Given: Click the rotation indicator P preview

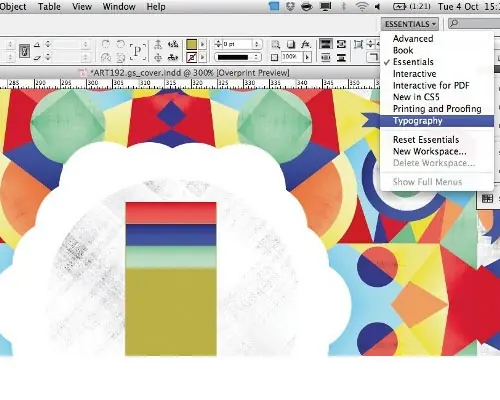Looking at the screenshot, I should click(138, 51).
